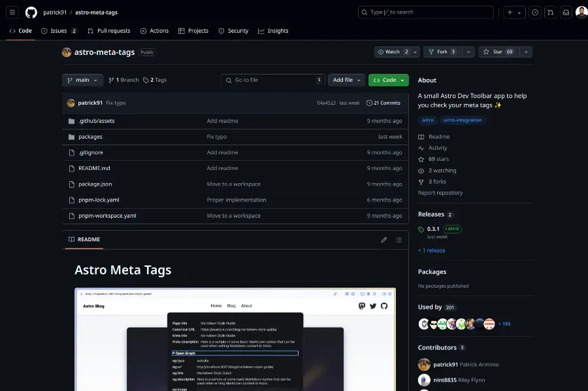This screenshot has height=391, width=588.
Task: Switch to the Actions tab
Action: tap(154, 31)
